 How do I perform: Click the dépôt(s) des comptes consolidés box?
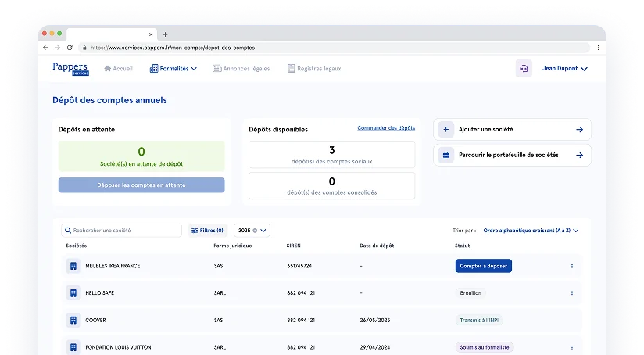(x=332, y=186)
